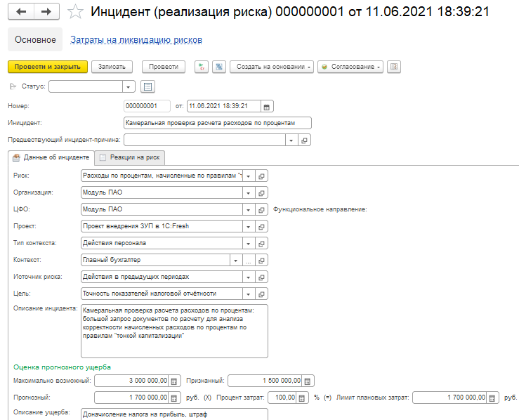Click open-form icon next to Риск field

(x=261, y=176)
